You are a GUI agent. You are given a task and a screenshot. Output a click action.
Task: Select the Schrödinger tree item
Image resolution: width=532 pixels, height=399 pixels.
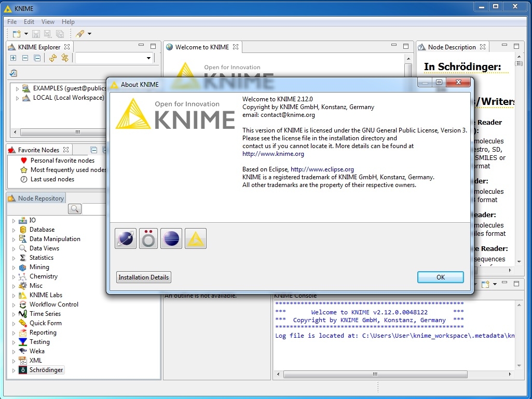click(x=46, y=370)
